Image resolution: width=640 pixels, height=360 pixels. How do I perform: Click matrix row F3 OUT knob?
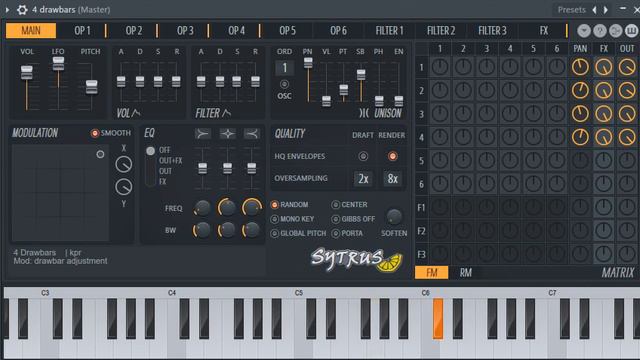click(x=627, y=254)
